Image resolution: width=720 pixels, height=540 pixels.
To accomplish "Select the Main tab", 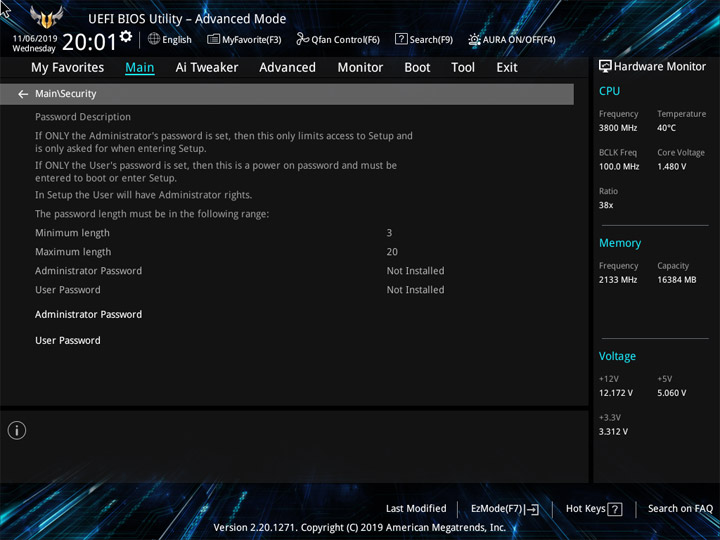I will click(x=140, y=68).
